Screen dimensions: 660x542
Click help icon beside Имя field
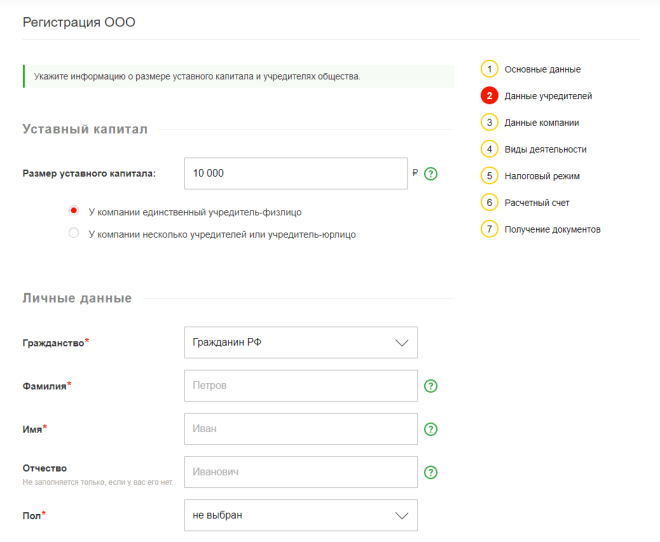point(431,429)
